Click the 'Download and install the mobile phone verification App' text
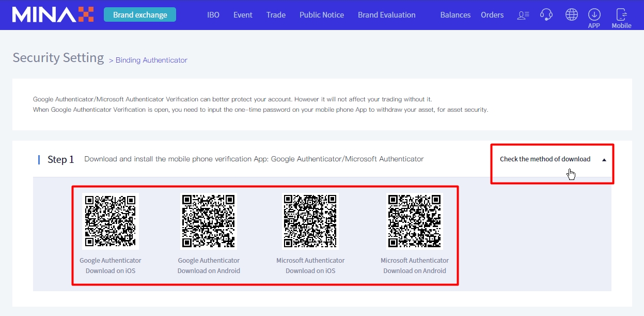This screenshot has height=316, width=644. (x=254, y=159)
